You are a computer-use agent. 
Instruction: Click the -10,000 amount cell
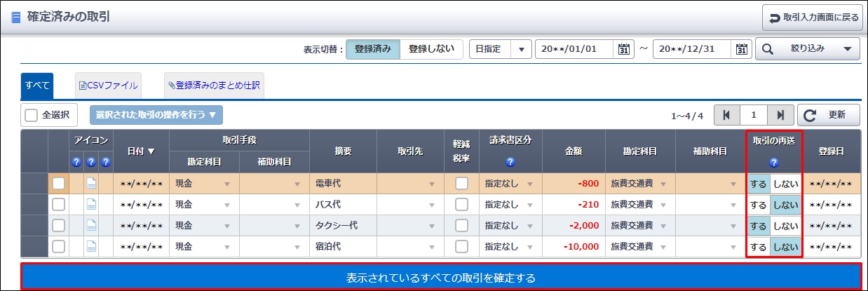[572, 247]
